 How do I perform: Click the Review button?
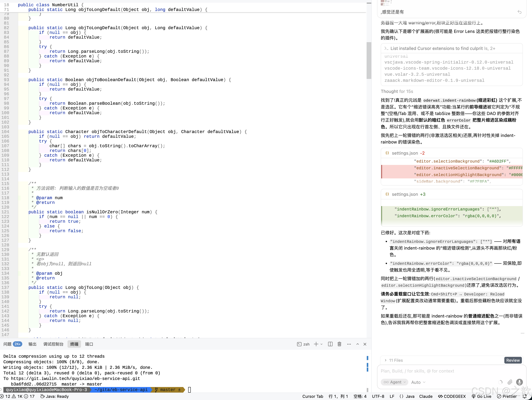click(513, 360)
